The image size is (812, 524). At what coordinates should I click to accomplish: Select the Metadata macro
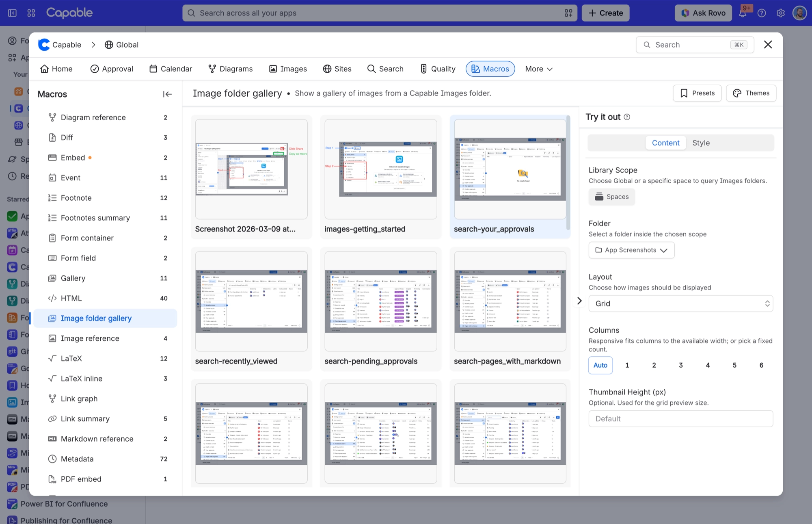click(x=106, y=459)
